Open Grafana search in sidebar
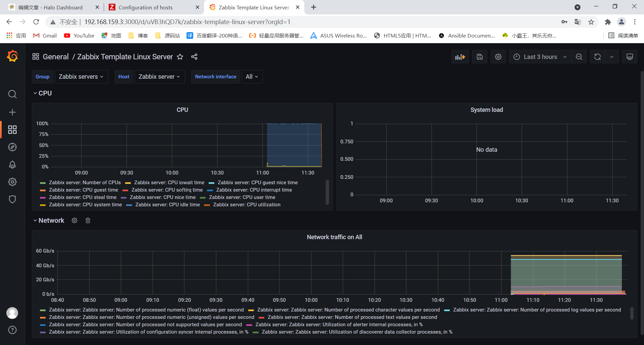The image size is (644, 345). (12, 94)
